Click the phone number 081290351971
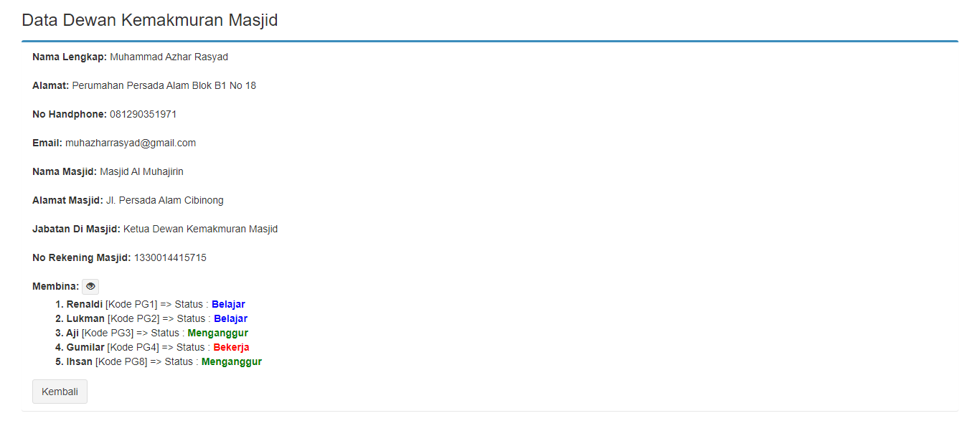This screenshot has width=980, height=436. click(x=143, y=114)
